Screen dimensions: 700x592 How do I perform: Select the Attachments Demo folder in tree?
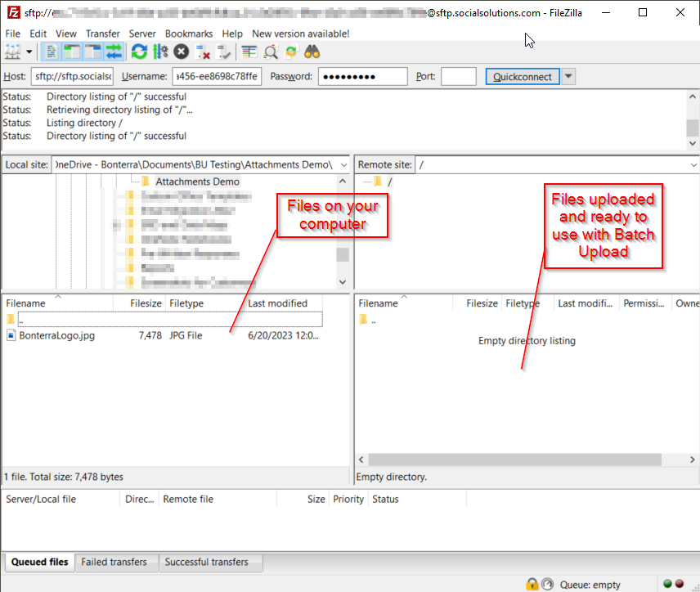[x=197, y=182]
